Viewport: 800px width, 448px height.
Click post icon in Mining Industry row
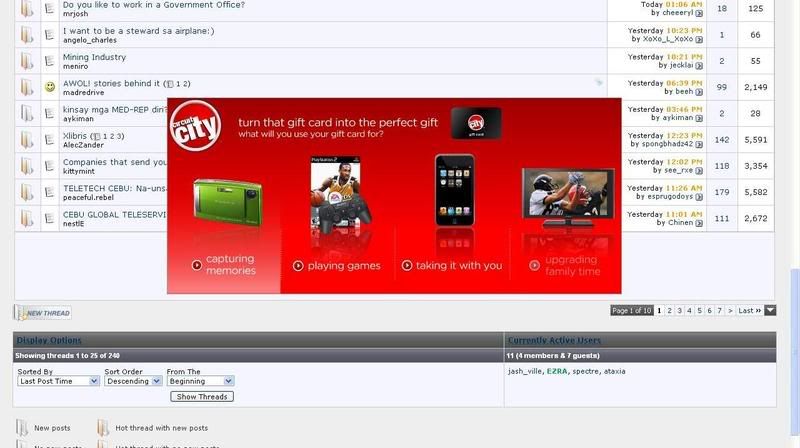pyautogui.click(x=49, y=61)
